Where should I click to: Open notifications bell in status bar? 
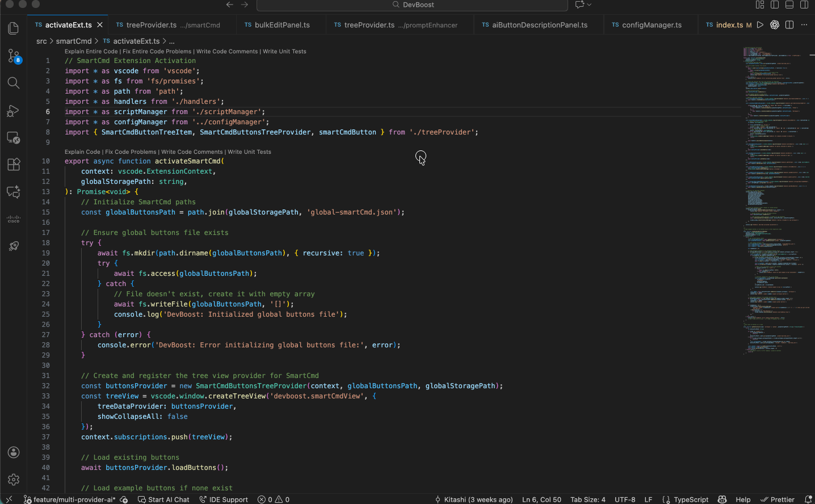coord(808,499)
